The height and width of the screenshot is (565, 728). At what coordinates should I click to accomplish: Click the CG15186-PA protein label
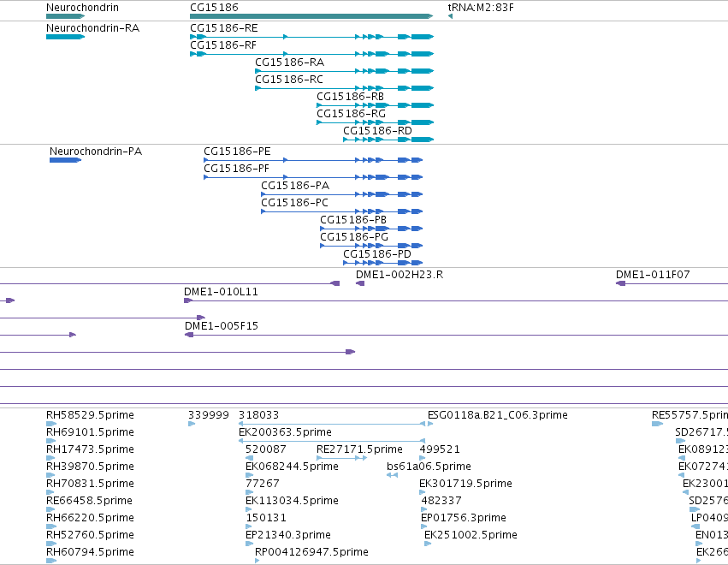pyautogui.click(x=295, y=186)
